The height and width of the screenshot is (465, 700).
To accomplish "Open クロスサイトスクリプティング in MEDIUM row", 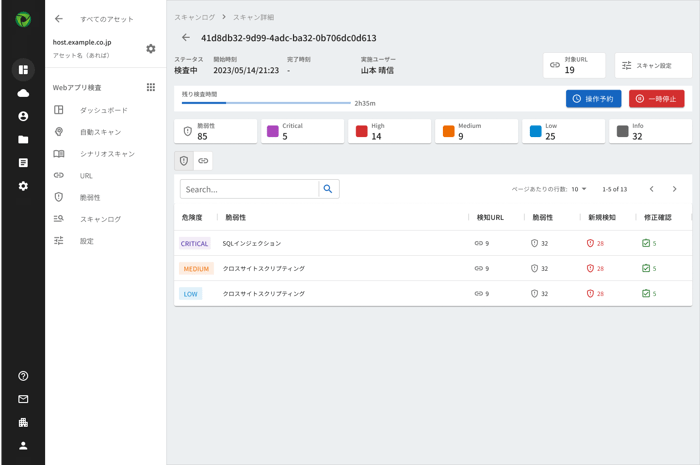I will click(264, 269).
